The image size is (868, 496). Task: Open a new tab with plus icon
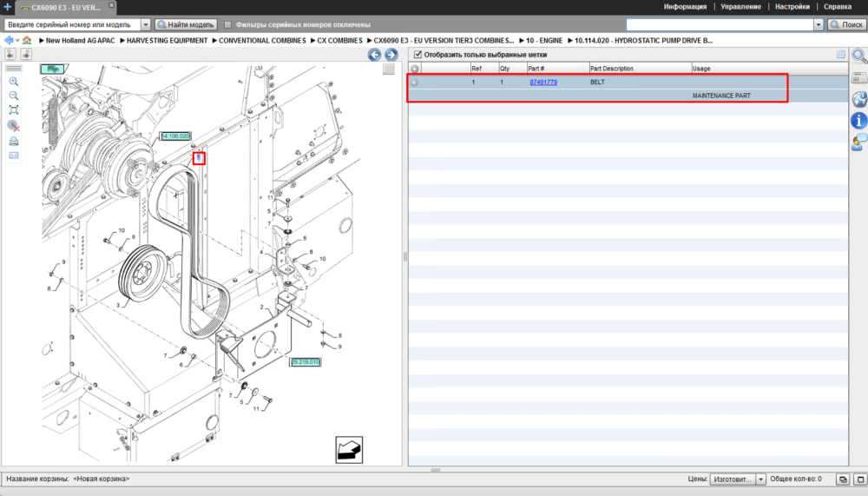coord(7,7)
